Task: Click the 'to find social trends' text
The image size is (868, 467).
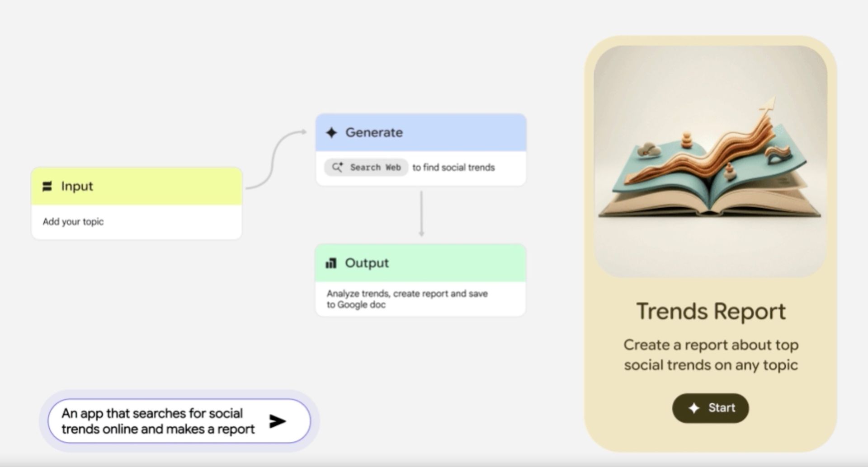Action: (x=453, y=168)
